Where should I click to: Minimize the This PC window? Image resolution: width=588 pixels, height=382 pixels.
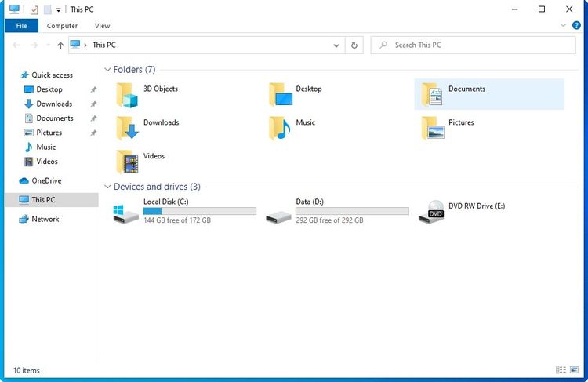coord(515,9)
